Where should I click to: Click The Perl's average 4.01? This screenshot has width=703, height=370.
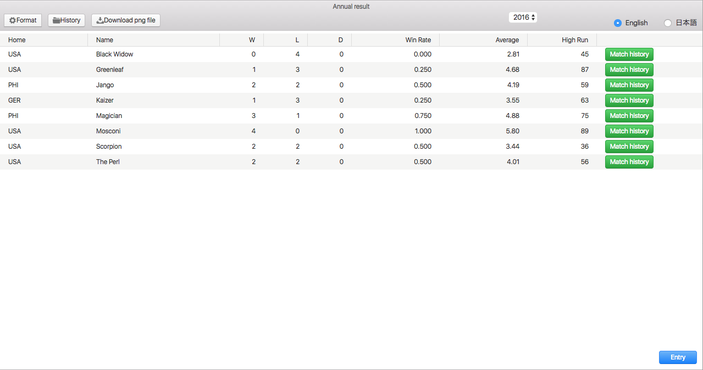pos(513,162)
